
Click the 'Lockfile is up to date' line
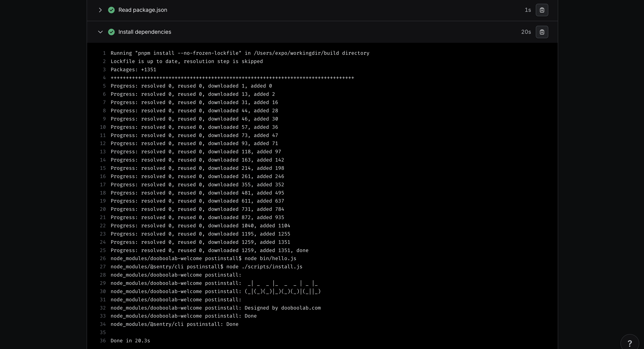pyautogui.click(x=186, y=61)
